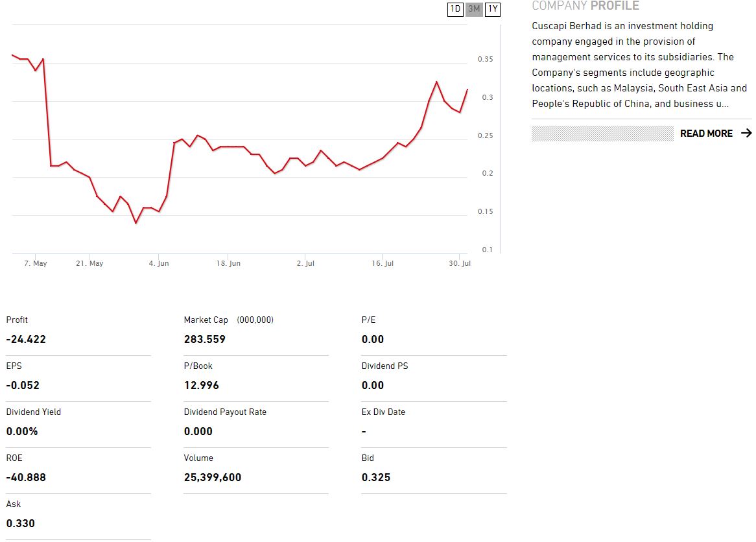Click the Bid price 0.325
756x542 pixels.
(x=376, y=477)
